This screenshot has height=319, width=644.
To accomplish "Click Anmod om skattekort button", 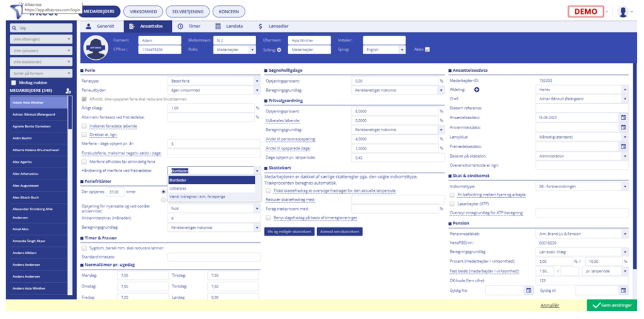I will click(340, 232).
